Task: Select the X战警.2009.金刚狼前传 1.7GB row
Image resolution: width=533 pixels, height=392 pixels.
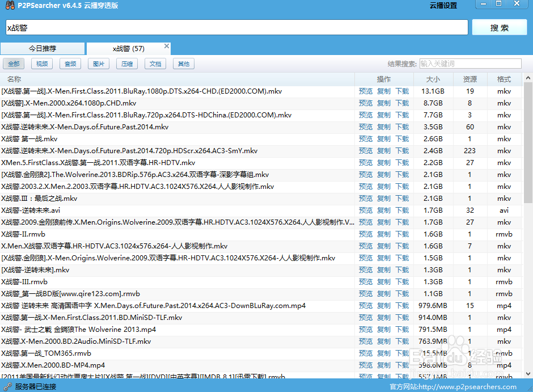Action: pyautogui.click(x=261, y=222)
